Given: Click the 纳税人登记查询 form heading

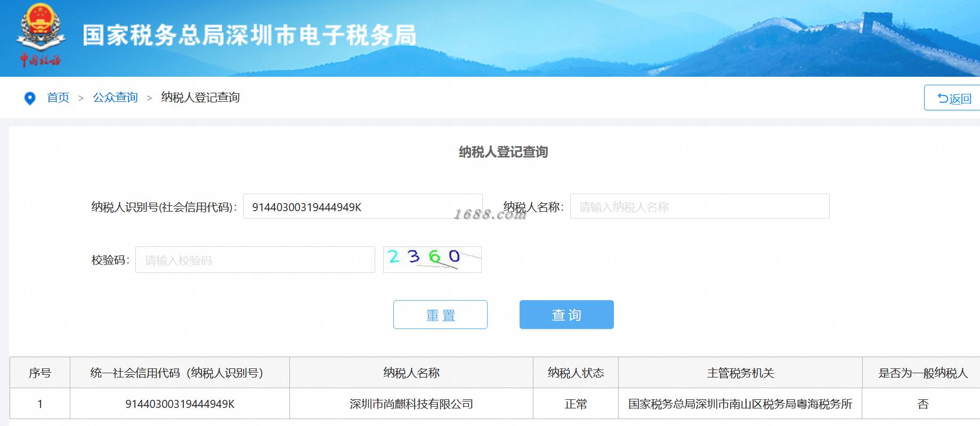Looking at the screenshot, I should click(503, 152).
